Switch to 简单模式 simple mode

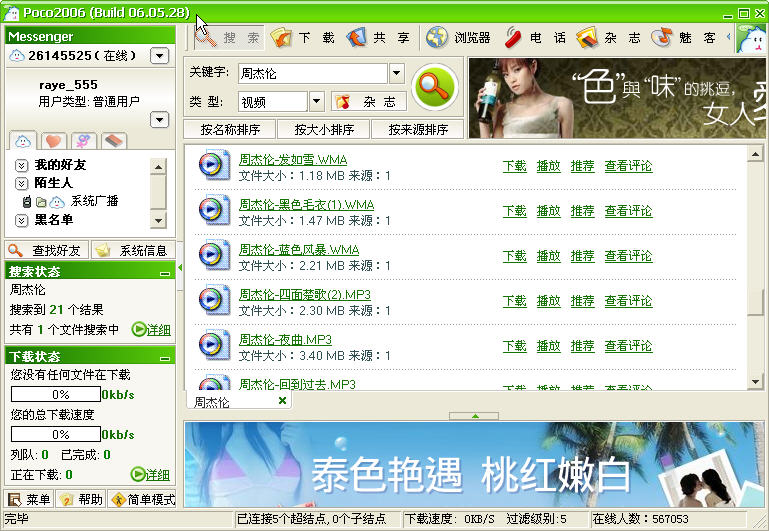click(142, 499)
